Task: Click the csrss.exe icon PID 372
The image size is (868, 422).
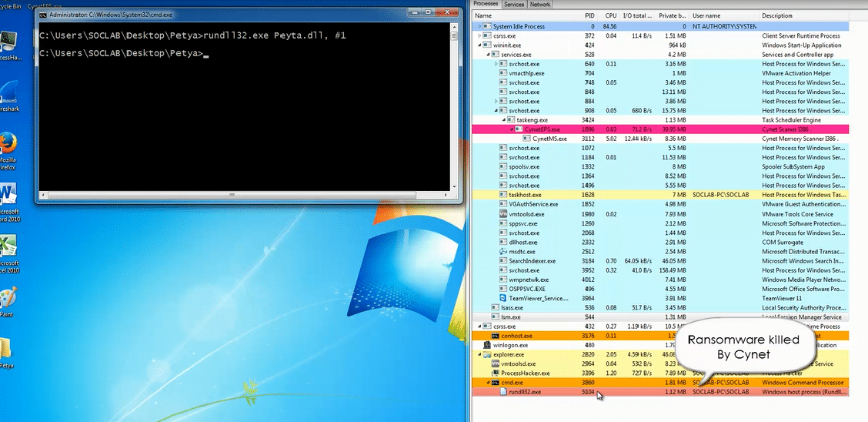Action: (487, 36)
